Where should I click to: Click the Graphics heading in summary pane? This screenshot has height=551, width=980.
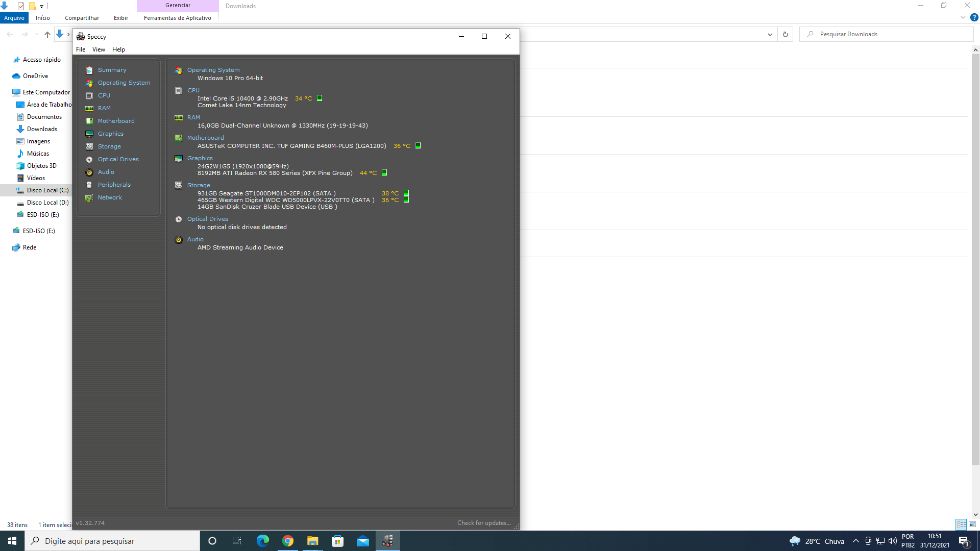click(200, 158)
